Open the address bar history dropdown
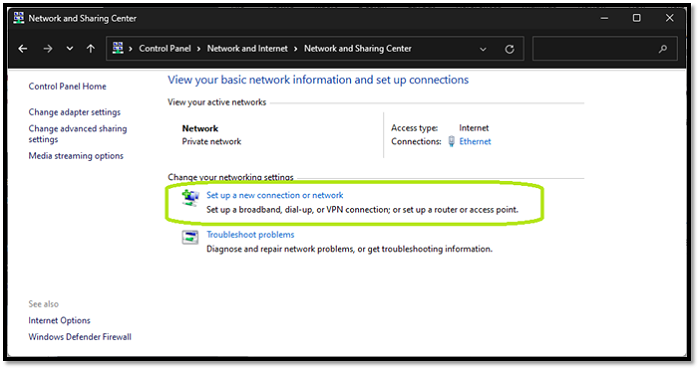This screenshot has width=700, height=370. [x=483, y=49]
